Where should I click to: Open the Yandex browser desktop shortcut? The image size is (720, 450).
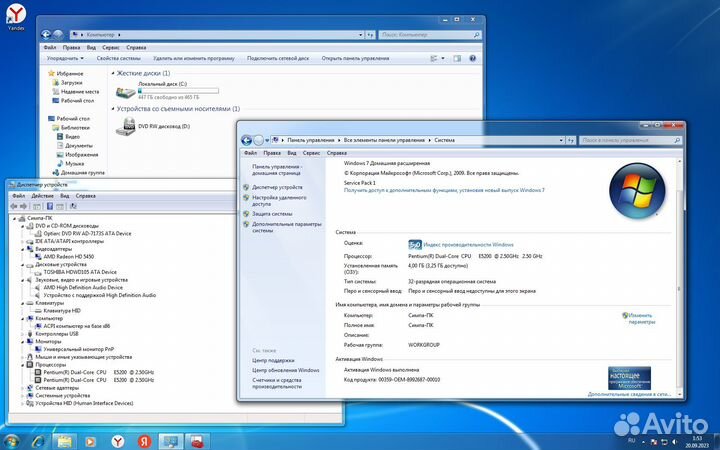[16, 17]
